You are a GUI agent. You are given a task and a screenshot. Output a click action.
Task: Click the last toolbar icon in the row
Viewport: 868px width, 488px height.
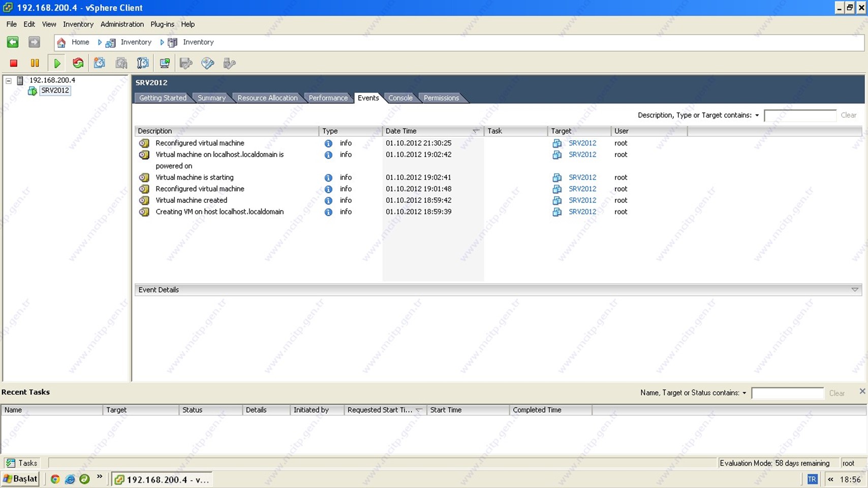230,63
